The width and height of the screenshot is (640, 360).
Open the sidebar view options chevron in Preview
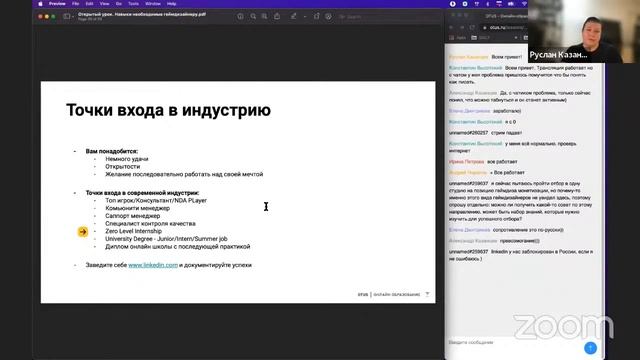tap(73, 16)
